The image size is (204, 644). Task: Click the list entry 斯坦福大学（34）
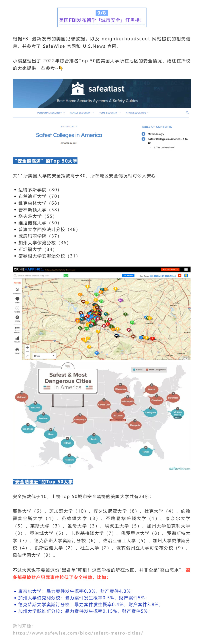[x=36, y=249]
